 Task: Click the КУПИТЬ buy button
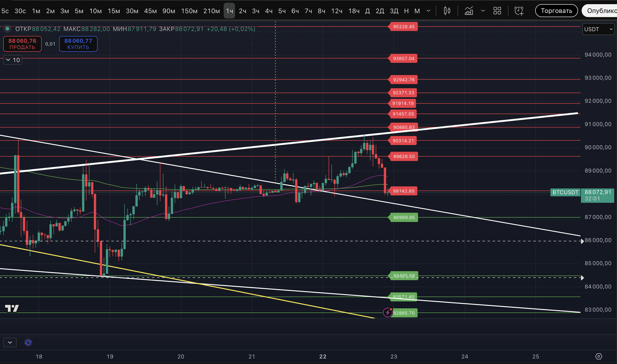[78, 44]
